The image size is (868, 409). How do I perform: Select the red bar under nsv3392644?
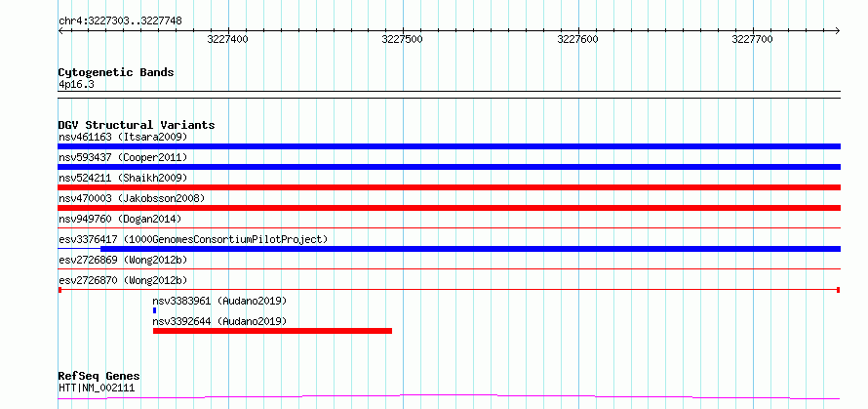[x=272, y=331]
